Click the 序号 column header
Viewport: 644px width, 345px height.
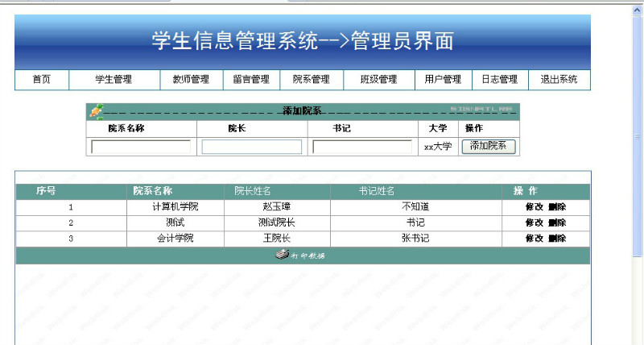point(46,191)
